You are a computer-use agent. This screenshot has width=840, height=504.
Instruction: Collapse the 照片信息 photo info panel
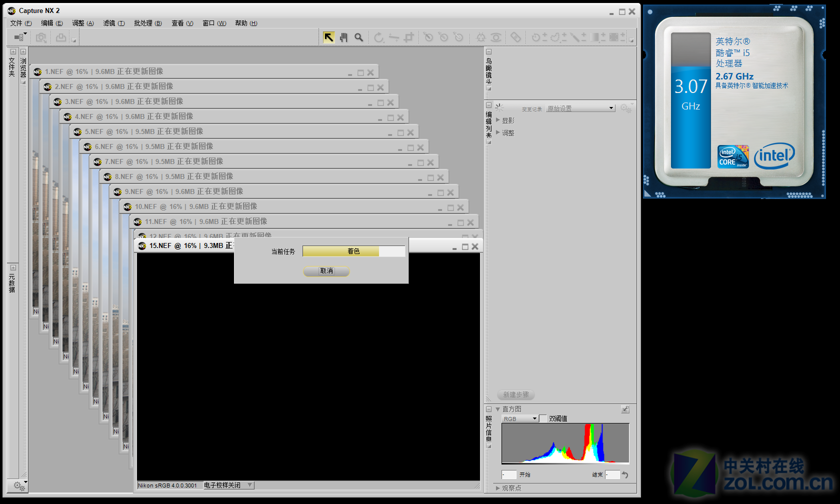(x=488, y=409)
